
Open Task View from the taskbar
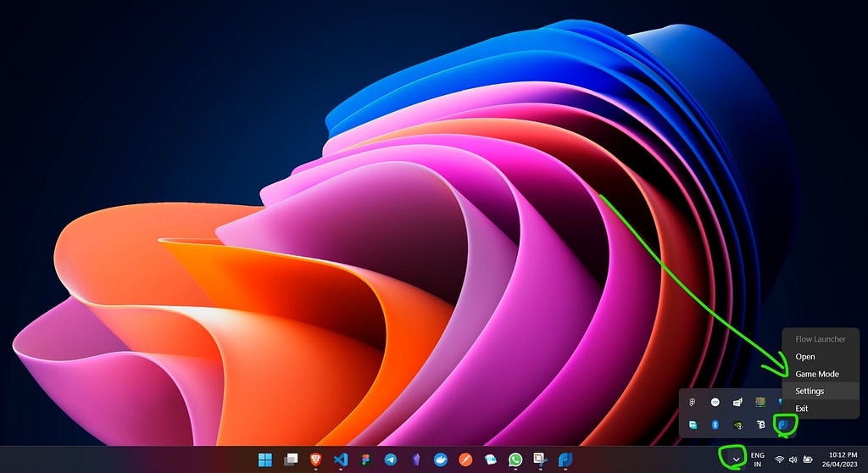[x=291, y=459]
